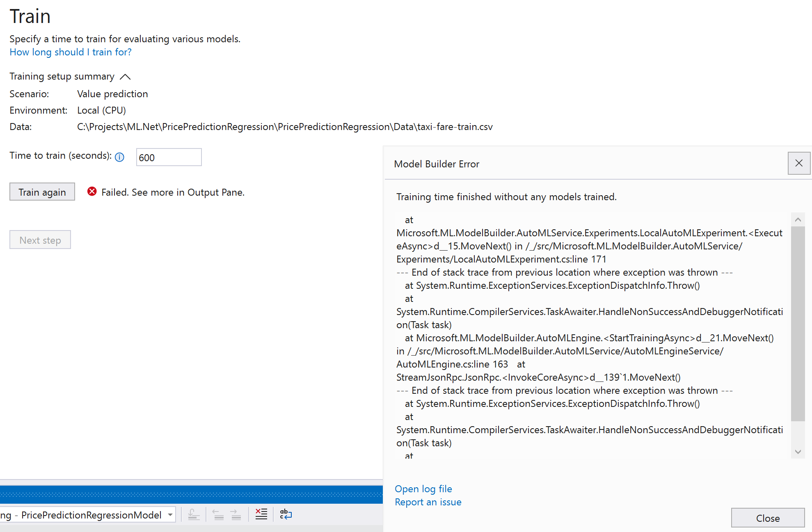Viewport: 812px width, 532px height.
Task: Click Report an issue
Action: [428, 502]
